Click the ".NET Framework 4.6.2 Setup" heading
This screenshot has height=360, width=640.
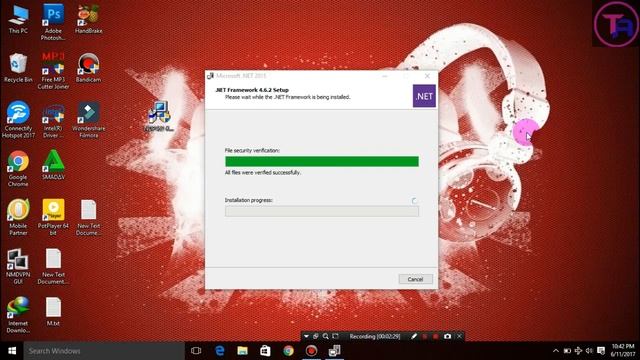coord(252,90)
